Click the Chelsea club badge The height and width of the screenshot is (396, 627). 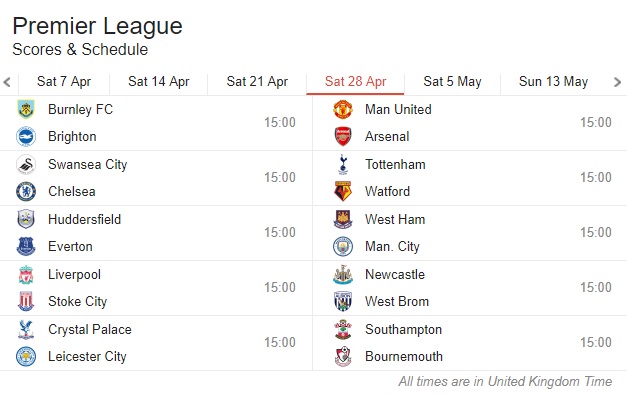click(26, 191)
